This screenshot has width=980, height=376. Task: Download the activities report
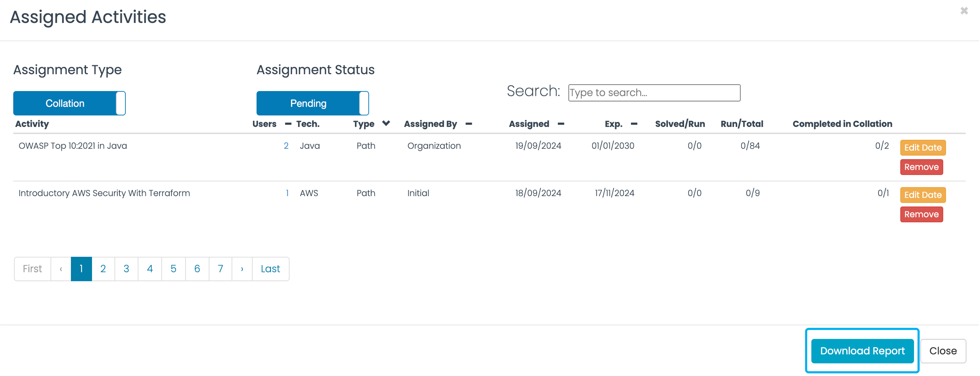[x=862, y=351]
